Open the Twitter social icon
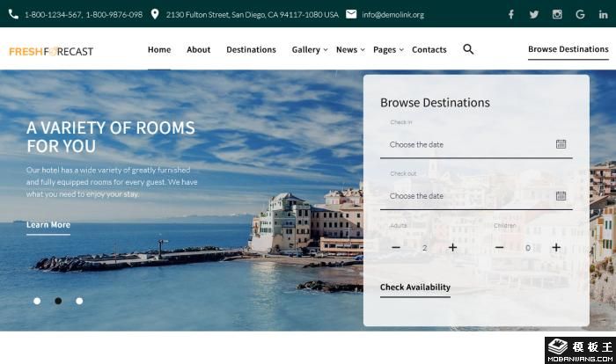Viewport: 616px width, 364px height. [x=534, y=14]
